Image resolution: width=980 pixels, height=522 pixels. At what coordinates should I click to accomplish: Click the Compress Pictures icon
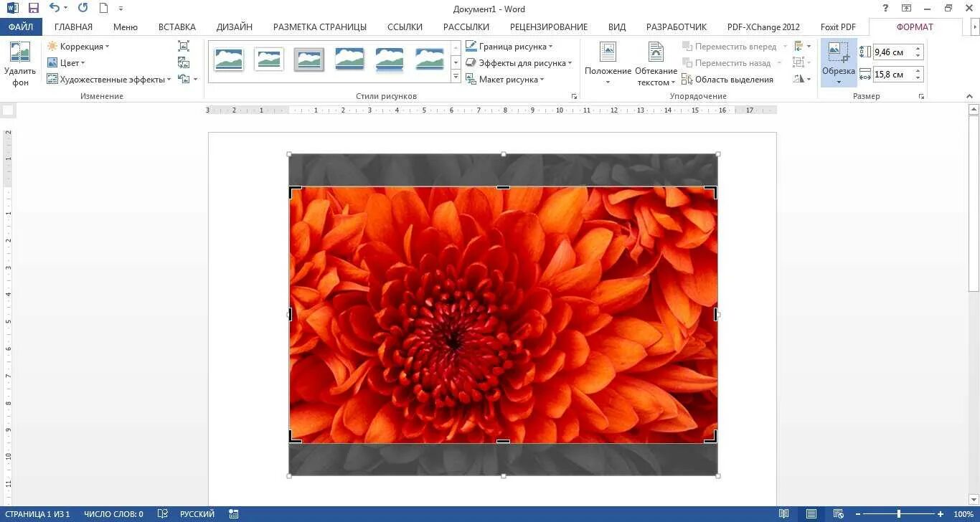tap(184, 46)
